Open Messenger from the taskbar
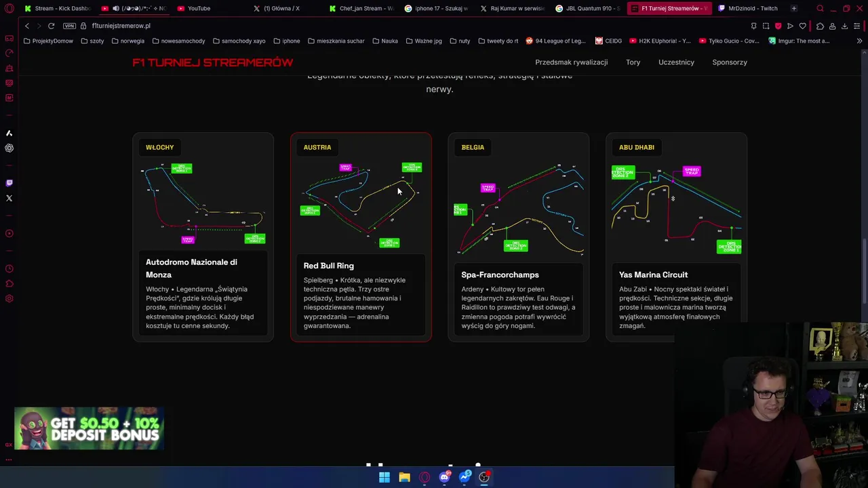 point(465,477)
